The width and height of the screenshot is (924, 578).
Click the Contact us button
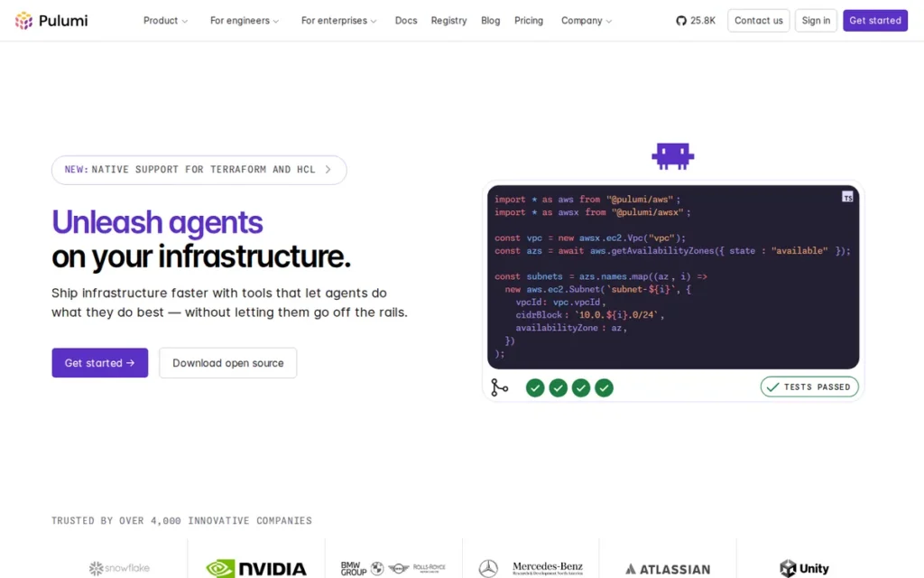click(x=758, y=21)
